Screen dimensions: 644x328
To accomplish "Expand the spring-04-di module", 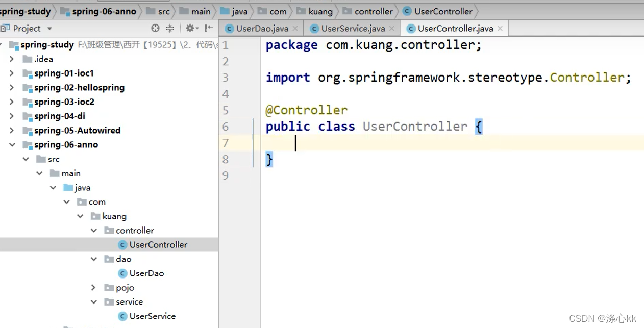I will (x=12, y=116).
